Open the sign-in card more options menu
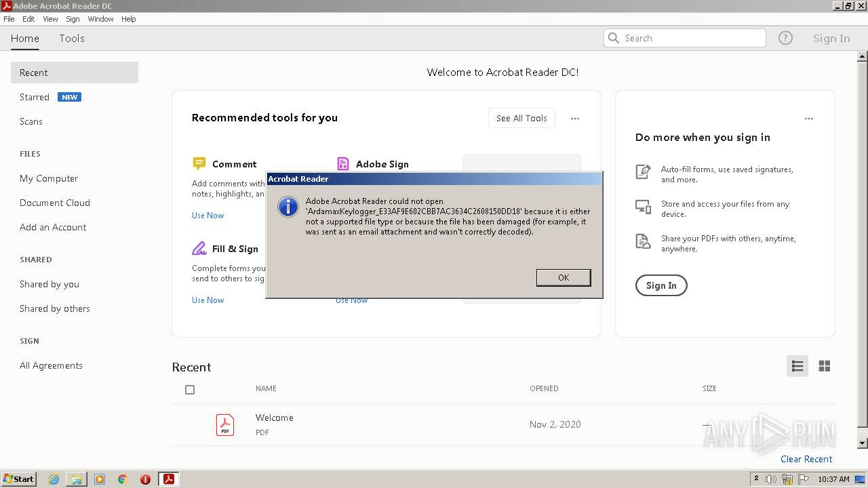Viewport: 868px width, 488px height. 809,119
